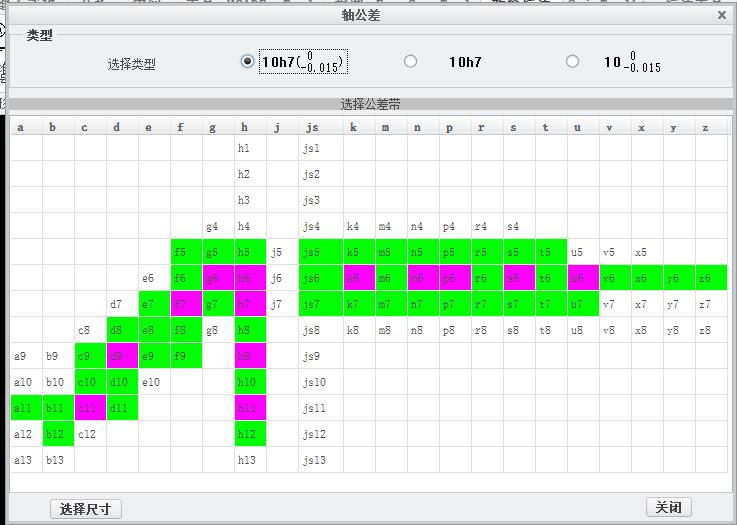This screenshot has width=737, height=525.
Task: Choose tolerance zone h11
Action: [x=250, y=408]
